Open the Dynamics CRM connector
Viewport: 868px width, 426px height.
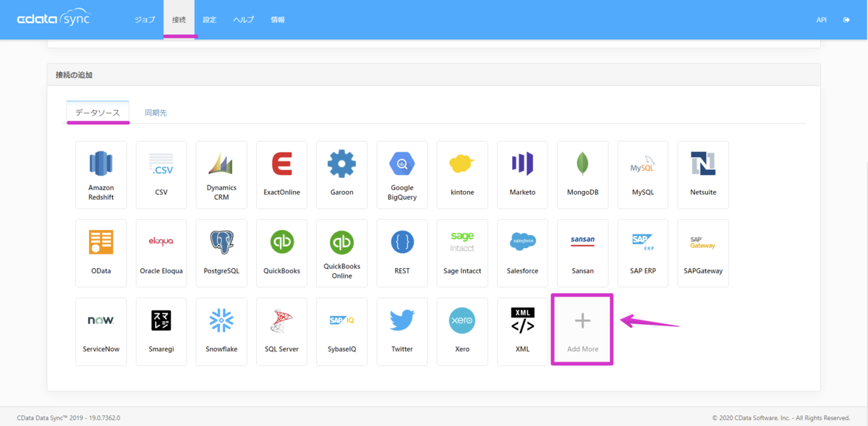point(221,175)
